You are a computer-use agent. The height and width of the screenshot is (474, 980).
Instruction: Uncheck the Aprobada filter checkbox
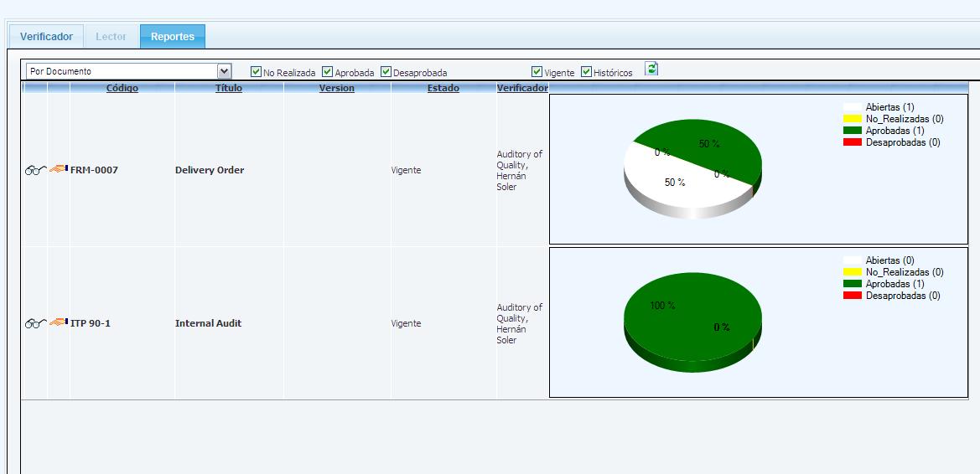327,72
